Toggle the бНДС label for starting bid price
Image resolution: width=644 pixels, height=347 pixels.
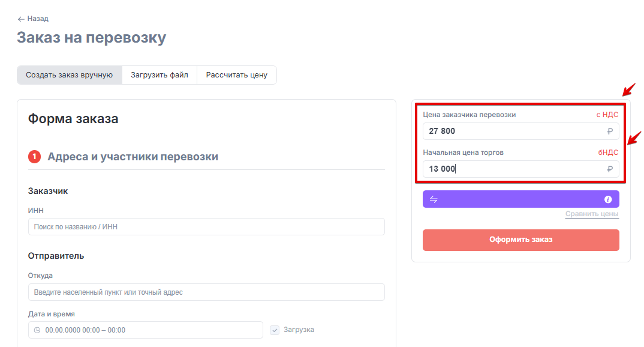[x=608, y=152]
